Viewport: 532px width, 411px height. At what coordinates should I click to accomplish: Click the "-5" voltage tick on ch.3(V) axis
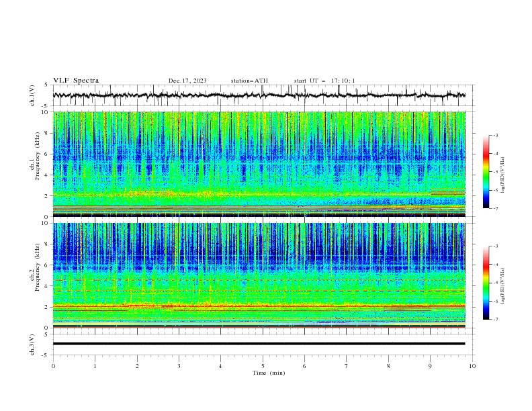(x=45, y=355)
